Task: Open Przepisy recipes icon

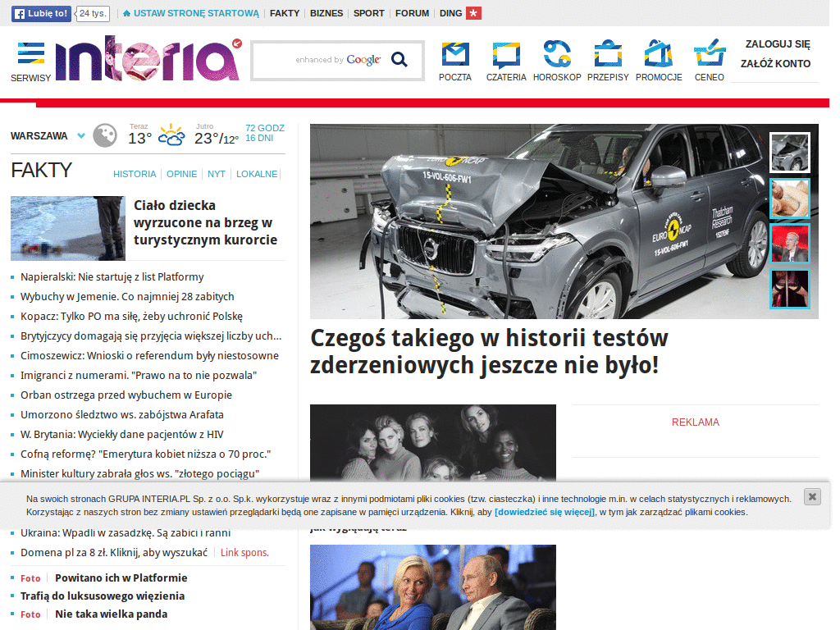Action: point(608,53)
